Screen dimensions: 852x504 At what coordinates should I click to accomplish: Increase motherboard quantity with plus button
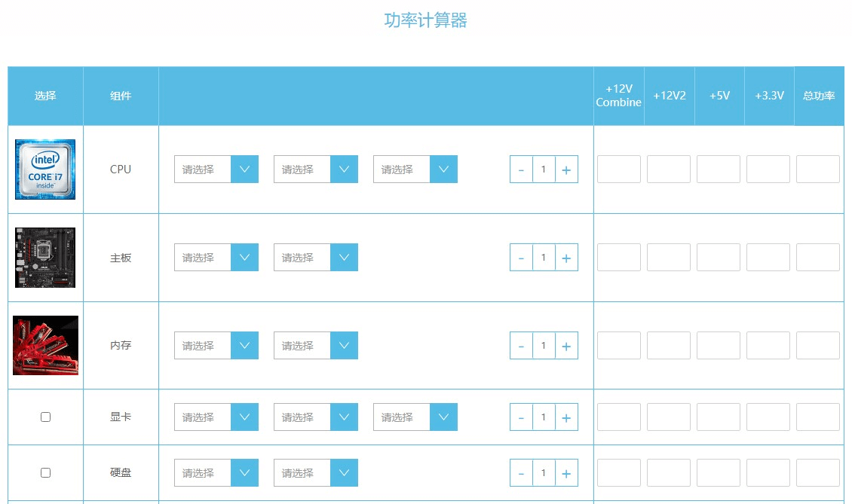[x=566, y=257]
